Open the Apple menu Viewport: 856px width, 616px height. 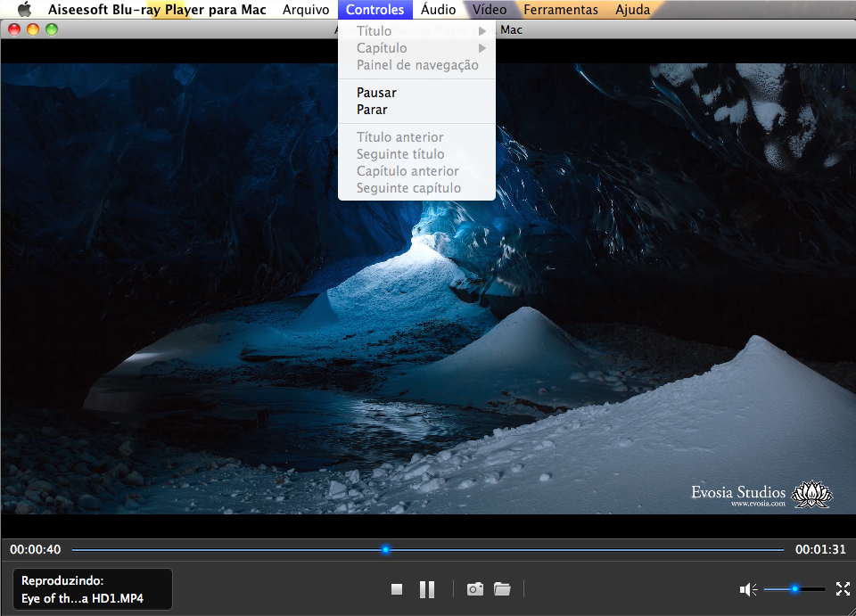24,10
